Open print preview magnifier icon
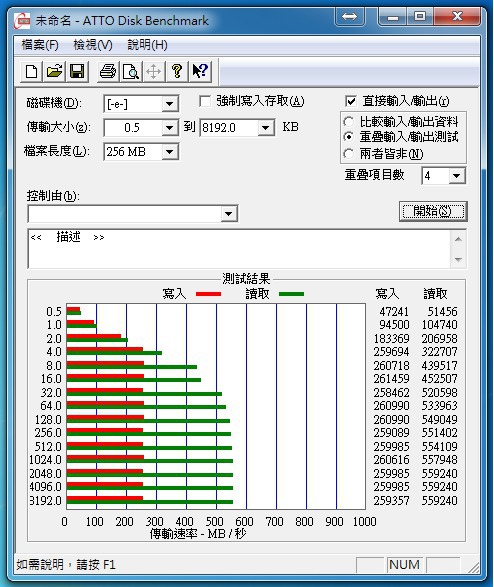Image resolution: width=494 pixels, height=587 pixels. [131, 71]
